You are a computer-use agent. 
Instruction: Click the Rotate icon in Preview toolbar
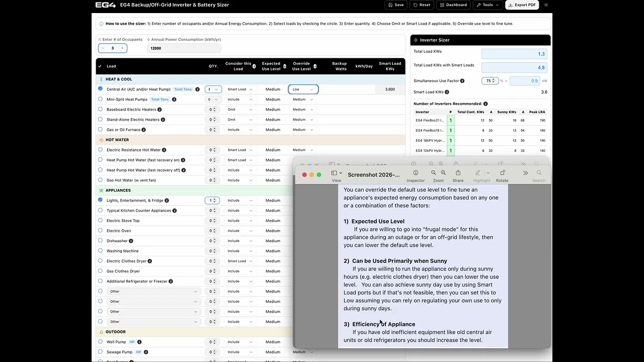point(502,173)
